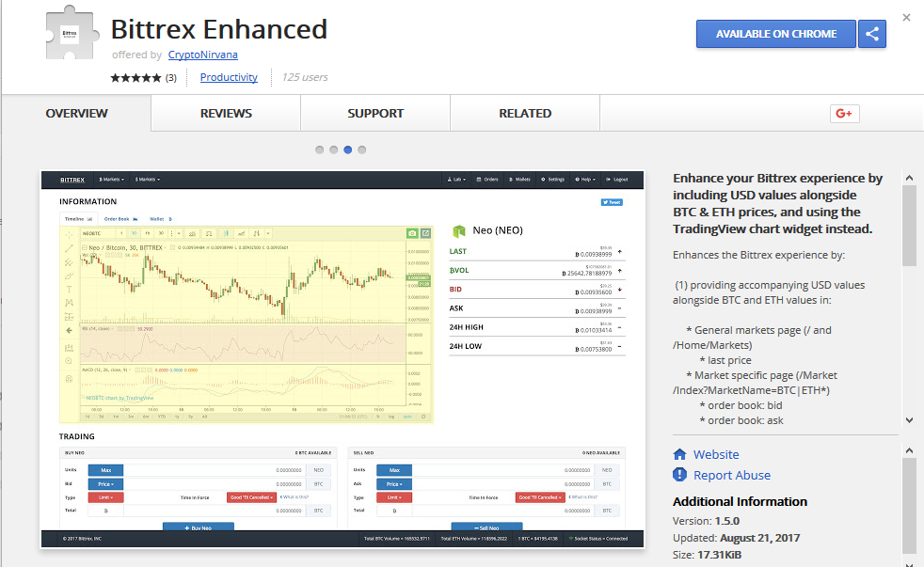Click the share icon button
Image resolution: width=924 pixels, height=567 pixels.
872,34
